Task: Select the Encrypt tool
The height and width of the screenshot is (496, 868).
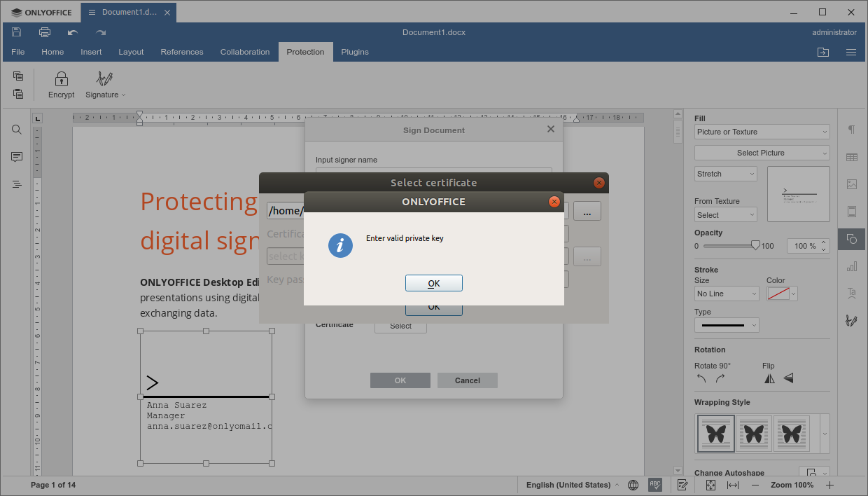Action: (61, 84)
